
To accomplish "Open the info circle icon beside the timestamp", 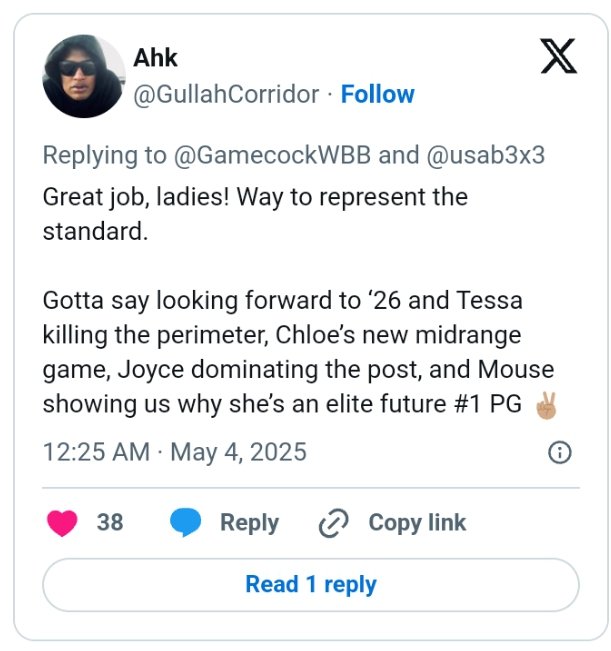I will [x=560, y=453].
